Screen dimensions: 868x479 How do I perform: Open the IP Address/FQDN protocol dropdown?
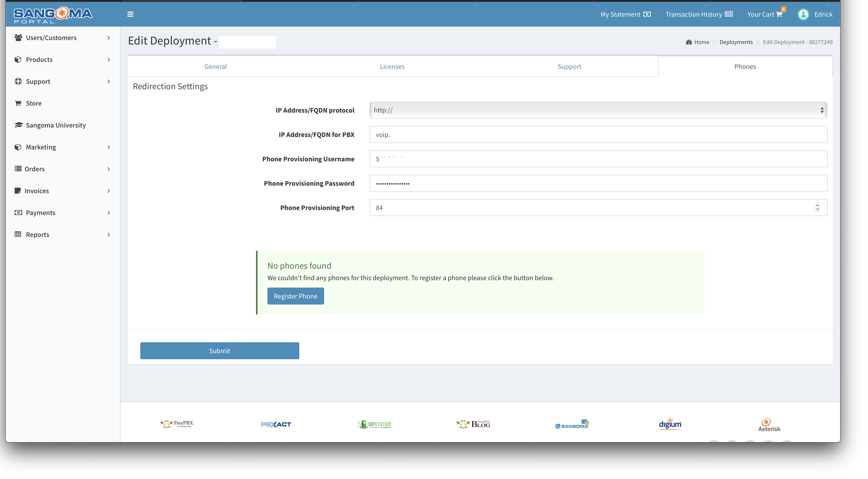point(599,110)
